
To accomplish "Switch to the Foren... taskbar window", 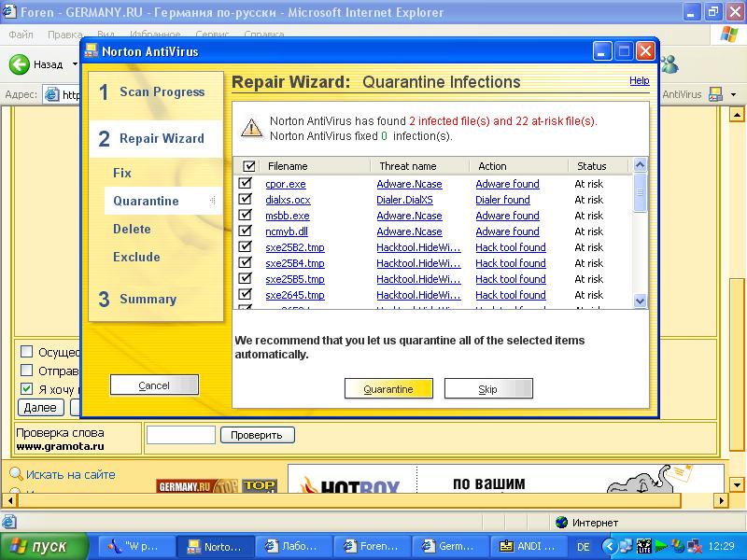I will click(372, 546).
